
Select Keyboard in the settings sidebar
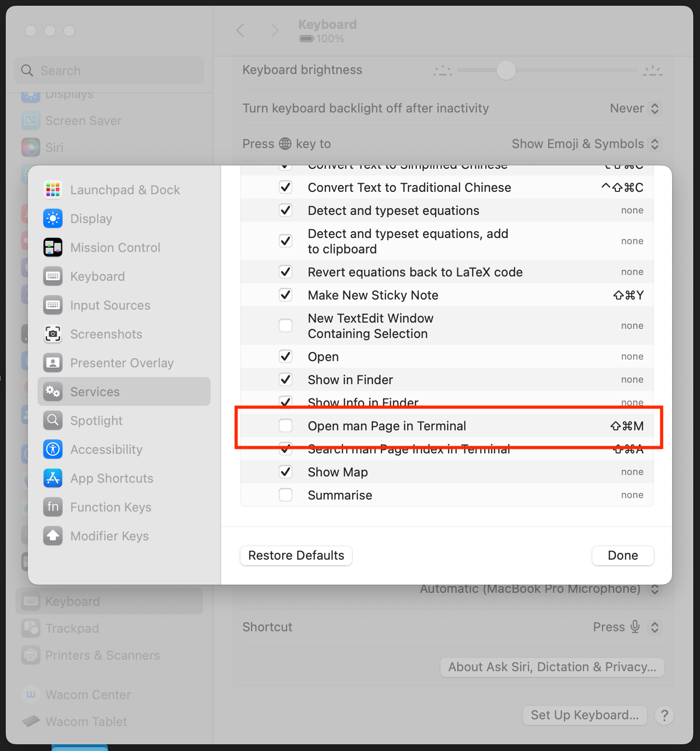[x=110, y=601]
